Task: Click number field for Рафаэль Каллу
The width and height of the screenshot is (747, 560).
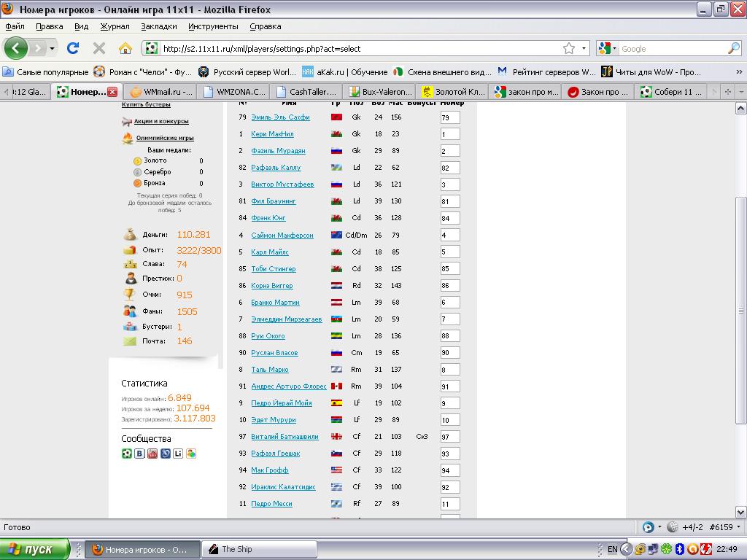Action: tap(449, 168)
